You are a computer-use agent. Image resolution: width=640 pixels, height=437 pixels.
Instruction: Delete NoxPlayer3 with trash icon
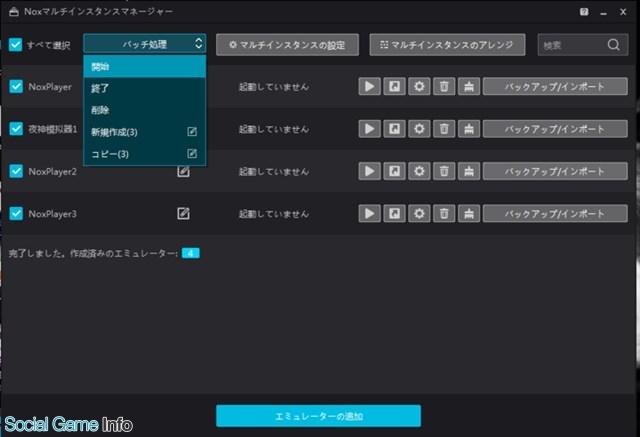[x=444, y=213]
